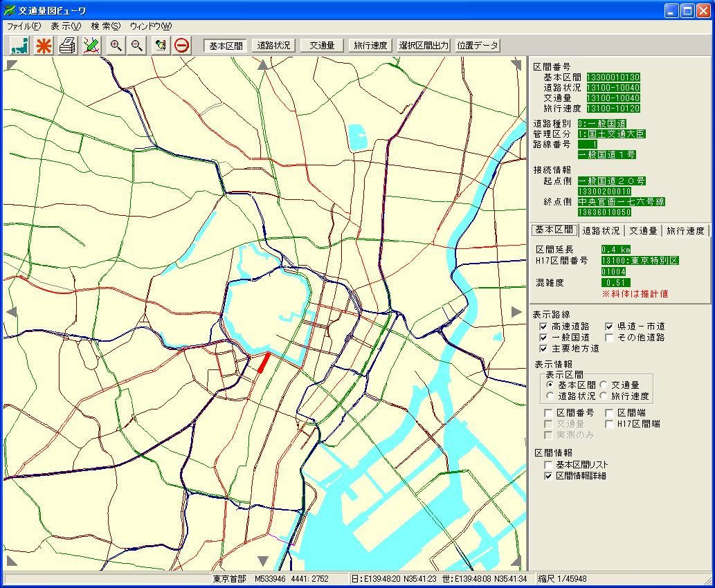This screenshot has width=715, height=588.
Task: Click the green marker route-highlight icon
Action: click(x=91, y=46)
